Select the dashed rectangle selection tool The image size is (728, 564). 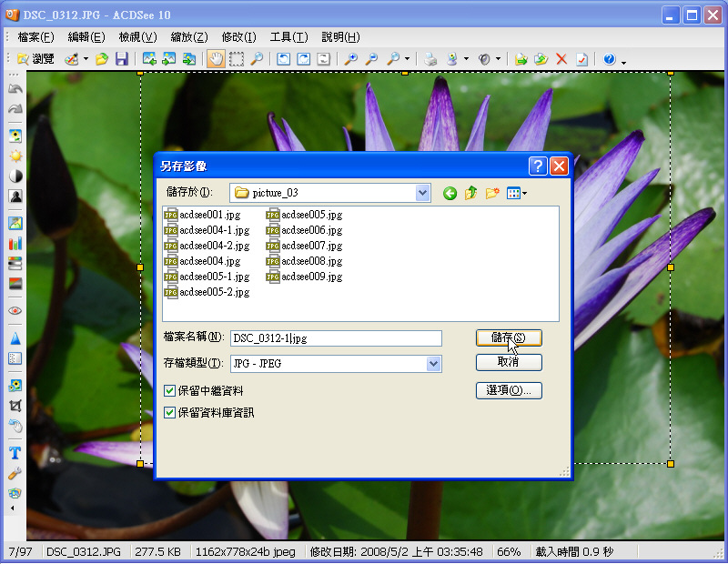(237, 59)
